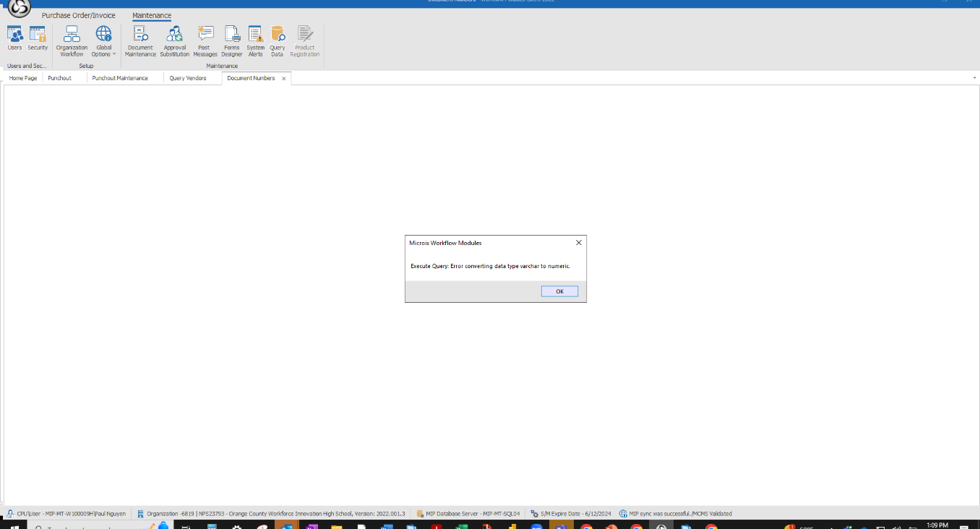This screenshot has height=529, width=980.
Task: Expand the Global Options dropdown
Action: pyautogui.click(x=104, y=41)
